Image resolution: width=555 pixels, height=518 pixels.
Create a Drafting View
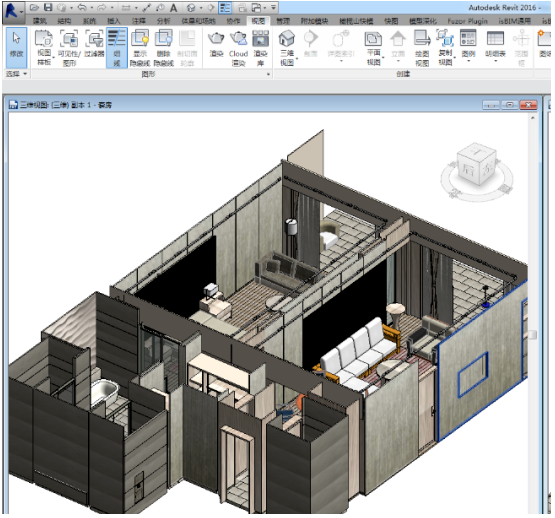tap(422, 48)
